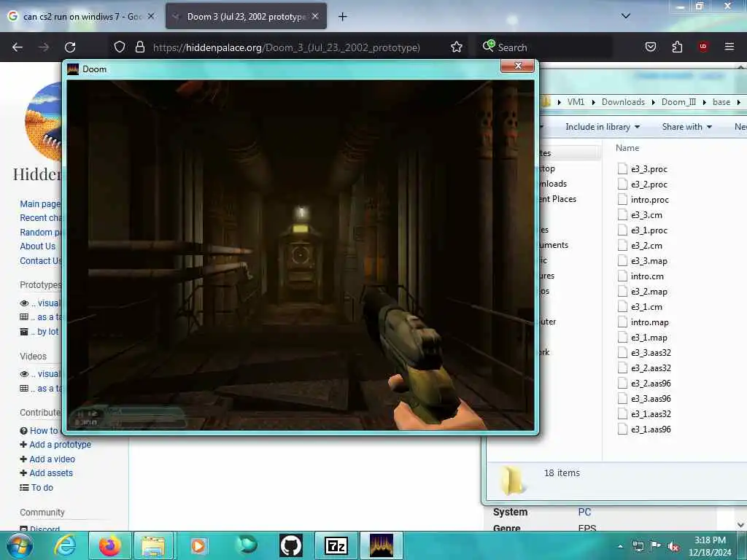Open Windows Explorer taskbar icon
This screenshot has height=560, width=747.
(153, 545)
